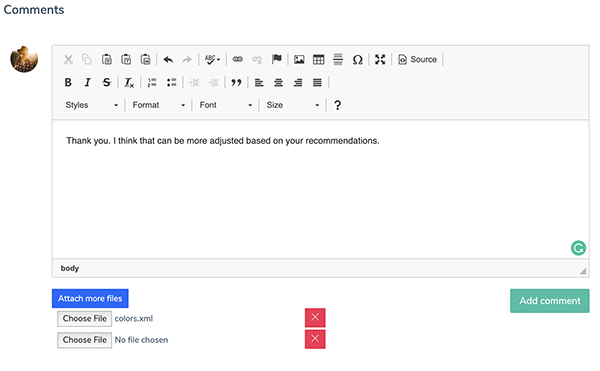Maximize the editor with expand icon
The height and width of the screenshot is (371, 600).
[x=380, y=59]
